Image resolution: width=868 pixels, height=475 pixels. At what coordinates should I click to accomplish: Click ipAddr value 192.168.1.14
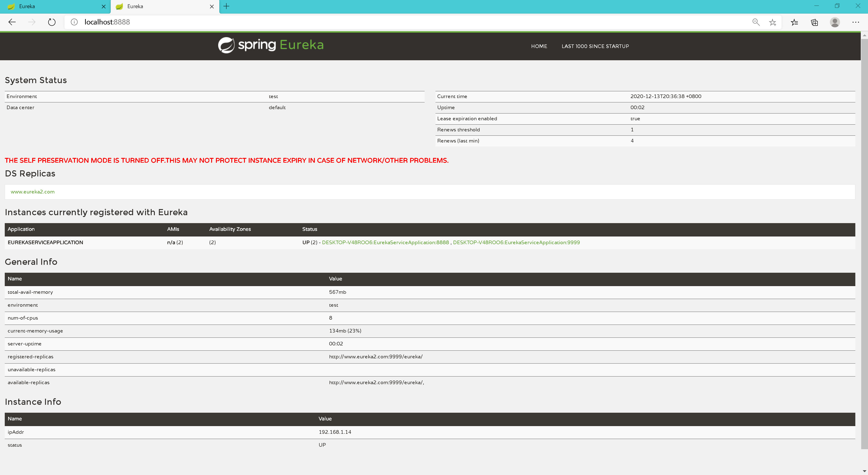coord(335,432)
